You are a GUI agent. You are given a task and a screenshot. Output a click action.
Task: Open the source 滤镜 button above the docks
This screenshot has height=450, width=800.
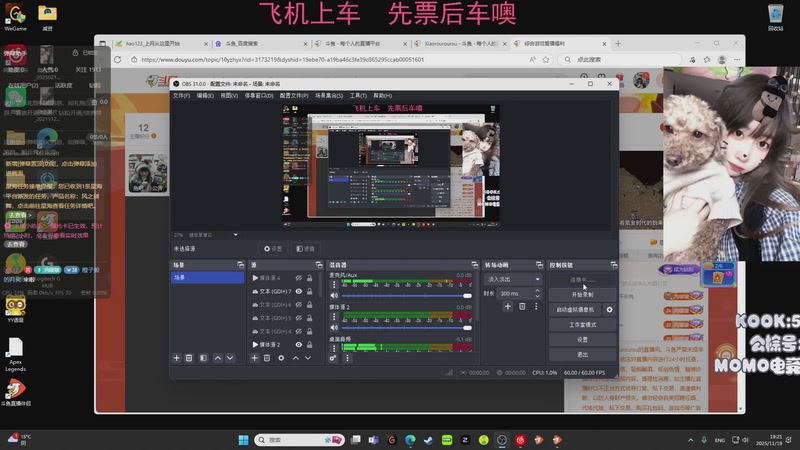(x=306, y=248)
